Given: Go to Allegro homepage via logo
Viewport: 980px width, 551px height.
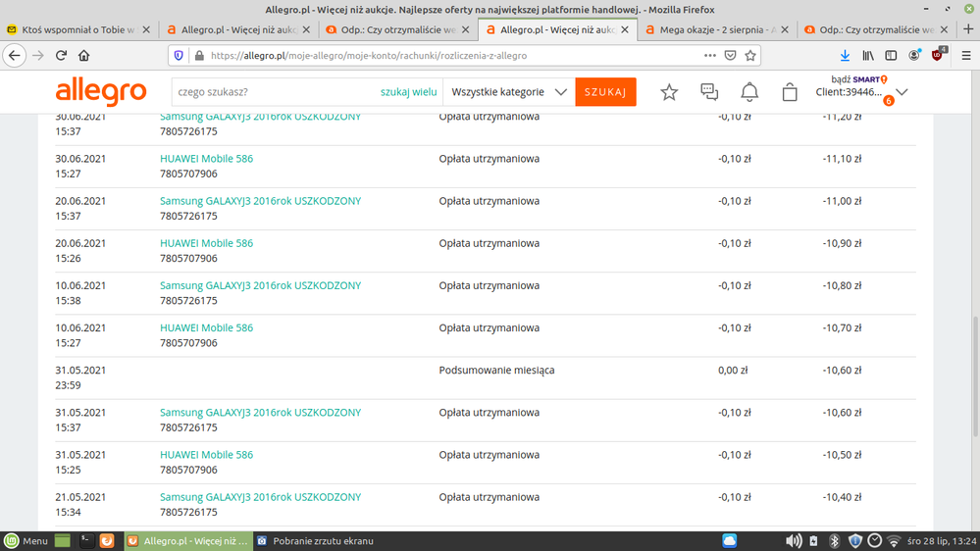Looking at the screenshot, I should click(101, 92).
